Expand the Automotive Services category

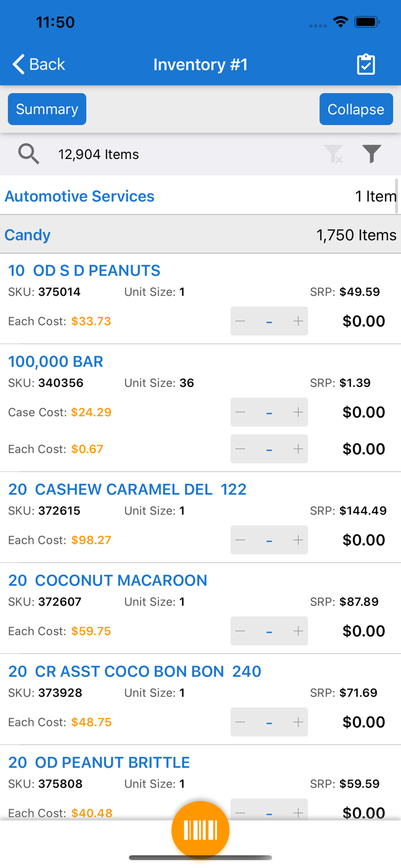point(79,196)
